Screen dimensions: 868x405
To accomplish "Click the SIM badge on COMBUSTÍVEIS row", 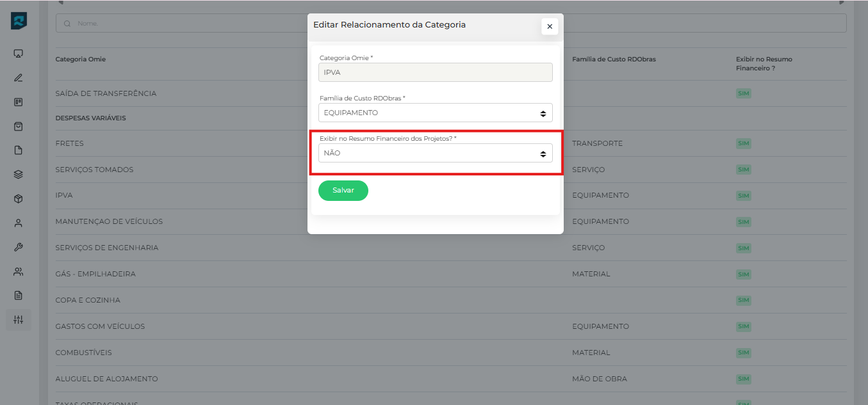I will [743, 353].
